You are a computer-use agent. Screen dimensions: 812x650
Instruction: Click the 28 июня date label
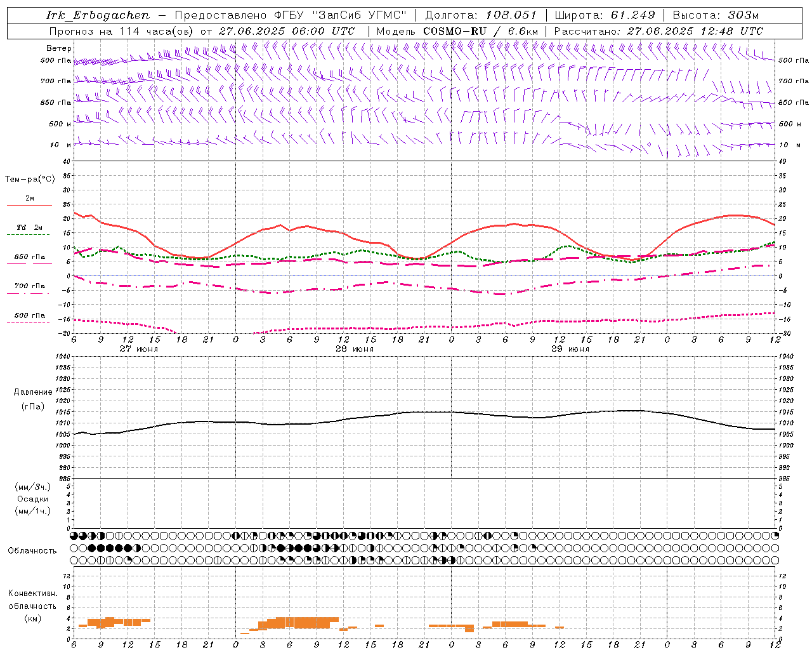click(355, 349)
